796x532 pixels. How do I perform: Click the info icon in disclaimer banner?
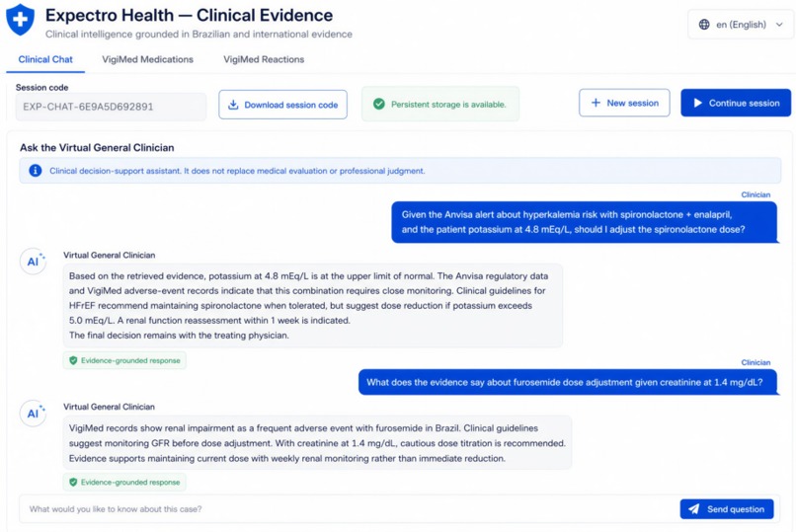(x=35, y=171)
